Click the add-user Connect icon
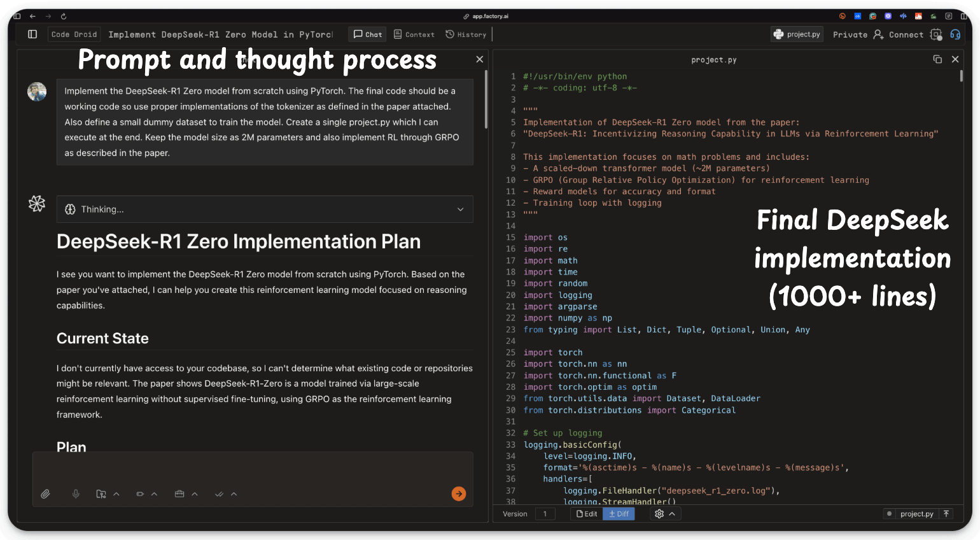The image size is (980, 540). click(878, 34)
